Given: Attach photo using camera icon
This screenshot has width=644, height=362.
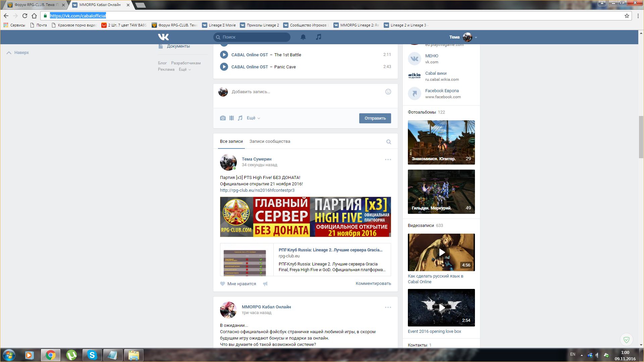Looking at the screenshot, I should point(223,118).
